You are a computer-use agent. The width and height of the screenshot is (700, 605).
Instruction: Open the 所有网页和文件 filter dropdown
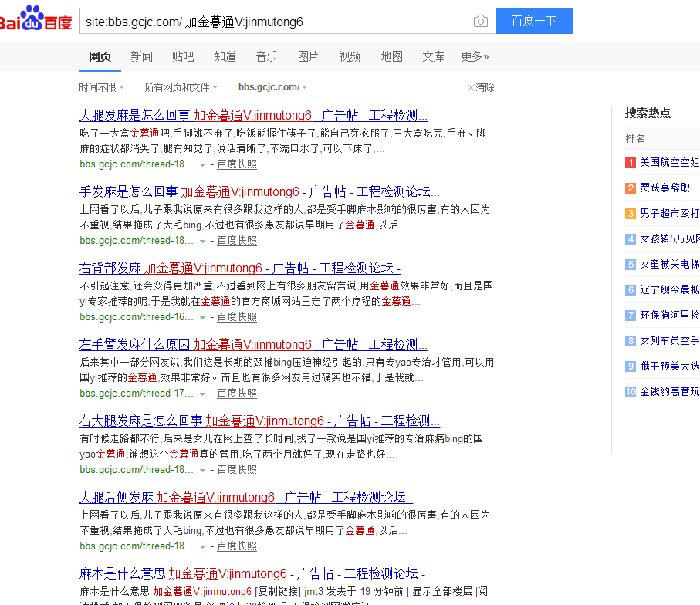click(181, 87)
